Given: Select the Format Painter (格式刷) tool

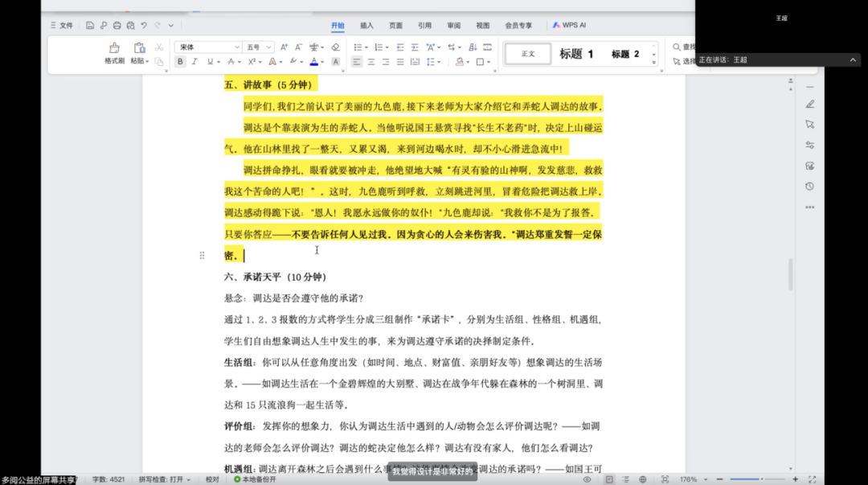Looking at the screenshot, I should tap(115, 53).
